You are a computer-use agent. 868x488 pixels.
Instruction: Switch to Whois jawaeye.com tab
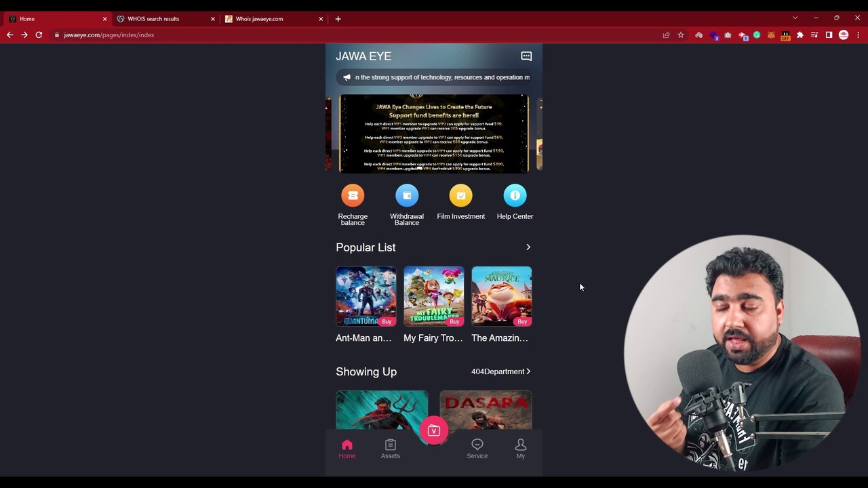[274, 19]
